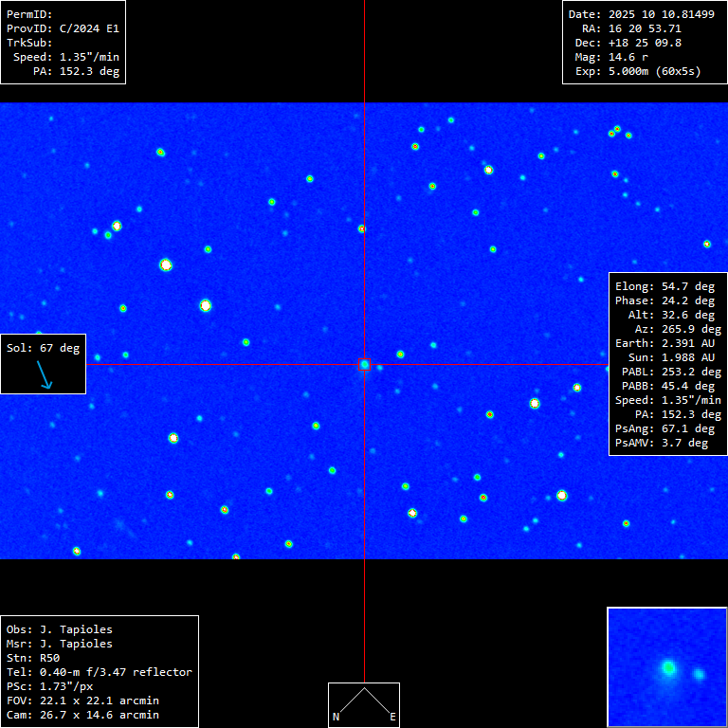Viewport: 728px width, 728px height.
Task: Click the comet at the crosshair center
Action: tap(364, 364)
